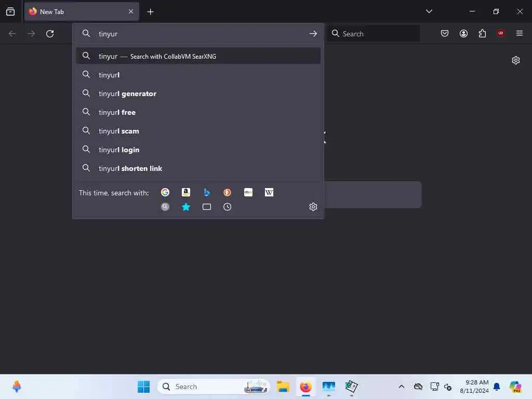Open a new tab with plus button

(x=150, y=12)
